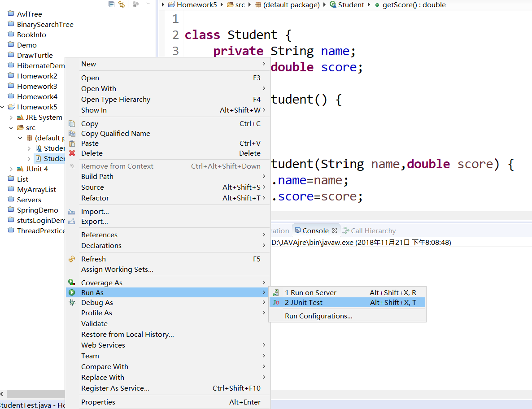The height and width of the screenshot is (409, 532).
Task: Expand the Open With submenu
Action: click(x=168, y=88)
